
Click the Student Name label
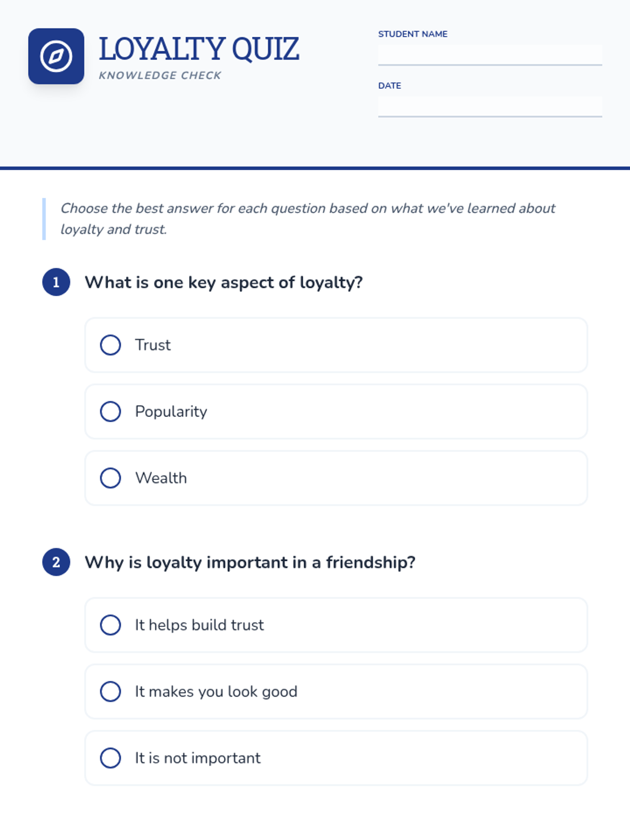(413, 34)
